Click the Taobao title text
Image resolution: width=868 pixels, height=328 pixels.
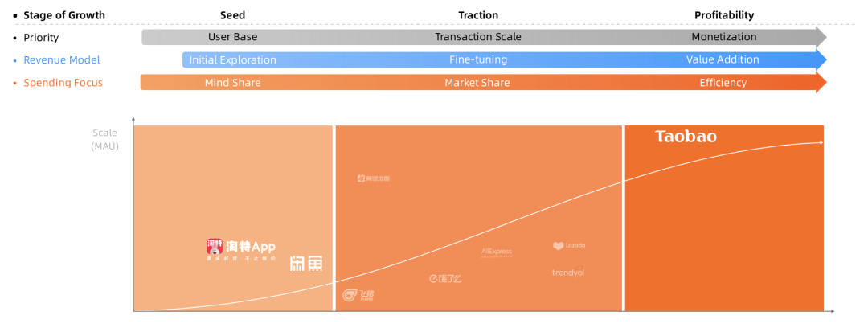(686, 137)
